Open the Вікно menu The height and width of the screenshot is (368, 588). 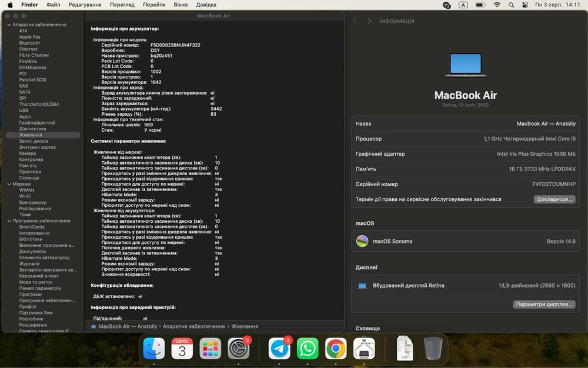(181, 5)
